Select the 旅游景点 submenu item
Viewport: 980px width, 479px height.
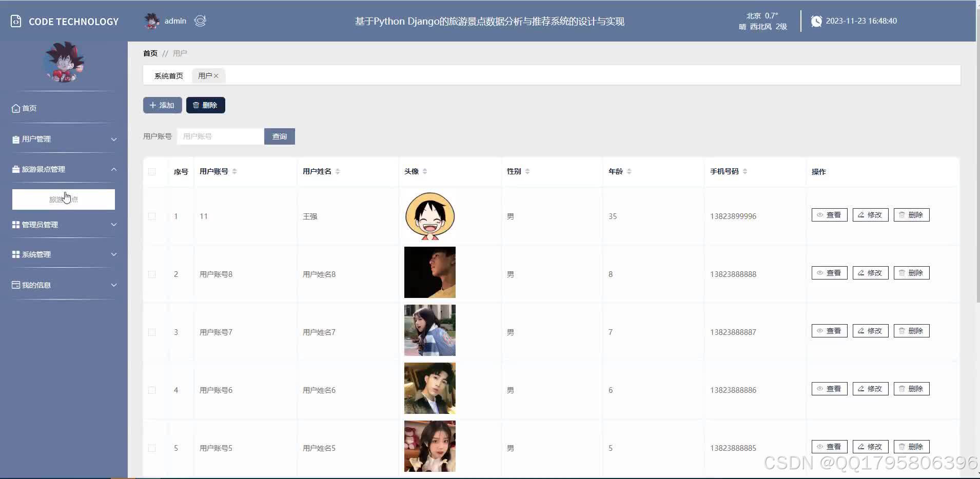(x=64, y=199)
